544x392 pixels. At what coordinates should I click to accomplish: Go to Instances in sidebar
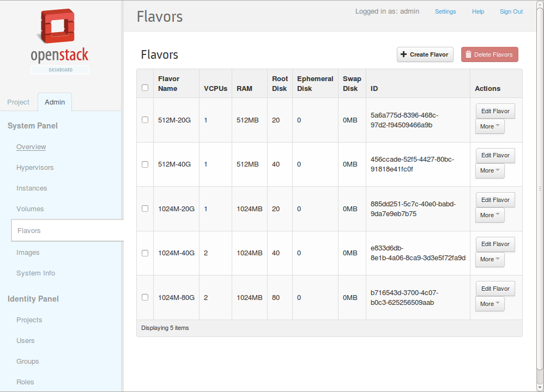coord(32,188)
